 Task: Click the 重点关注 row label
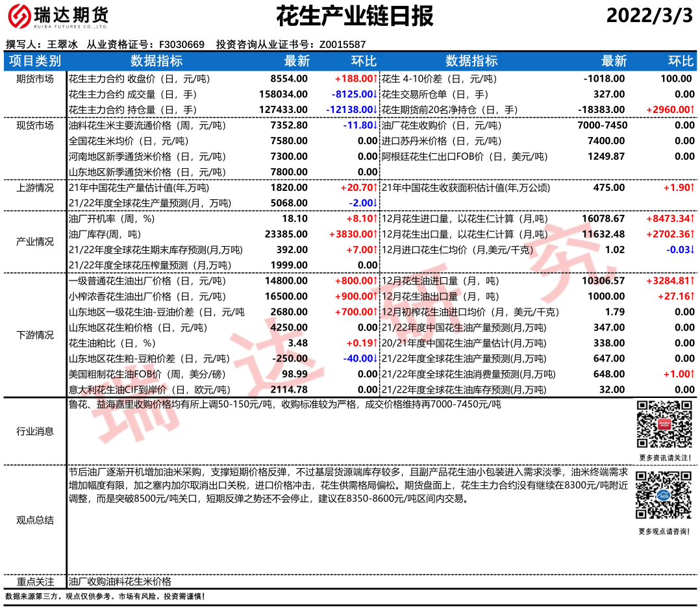click(35, 582)
